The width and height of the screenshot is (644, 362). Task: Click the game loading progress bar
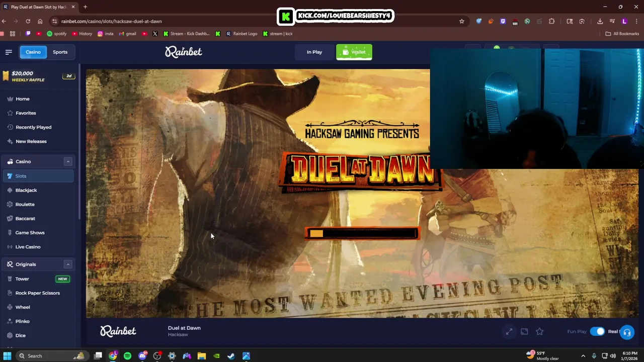click(x=362, y=233)
